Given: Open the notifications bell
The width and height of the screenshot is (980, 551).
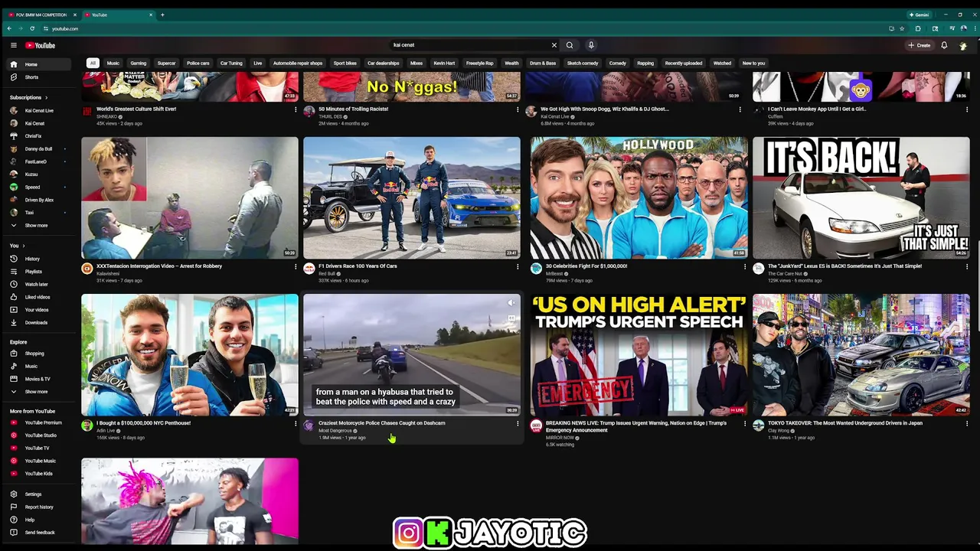Looking at the screenshot, I should (x=944, y=45).
